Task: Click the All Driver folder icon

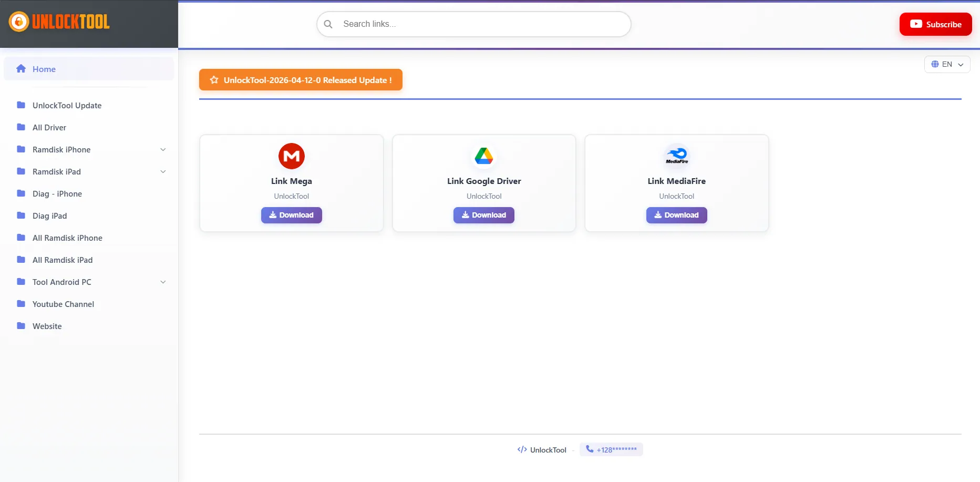Action: [x=21, y=127]
